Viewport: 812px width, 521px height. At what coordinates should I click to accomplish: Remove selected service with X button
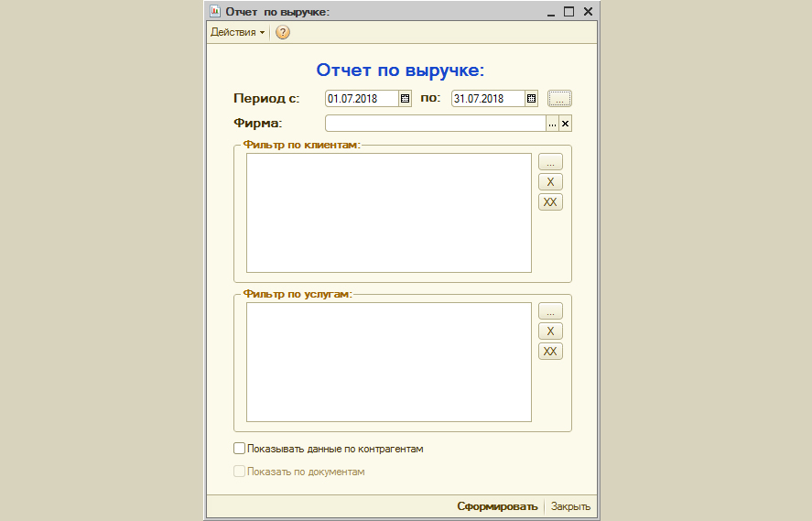click(550, 331)
